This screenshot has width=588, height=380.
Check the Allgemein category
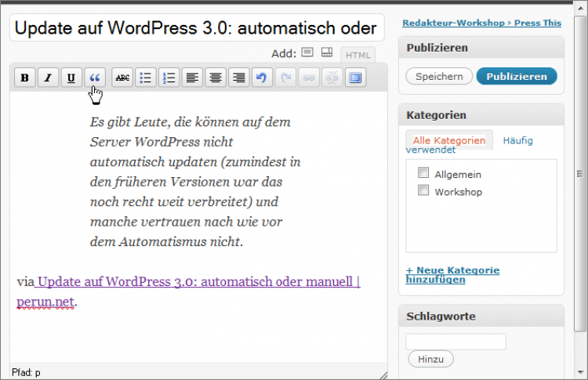click(x=424, y=174)
